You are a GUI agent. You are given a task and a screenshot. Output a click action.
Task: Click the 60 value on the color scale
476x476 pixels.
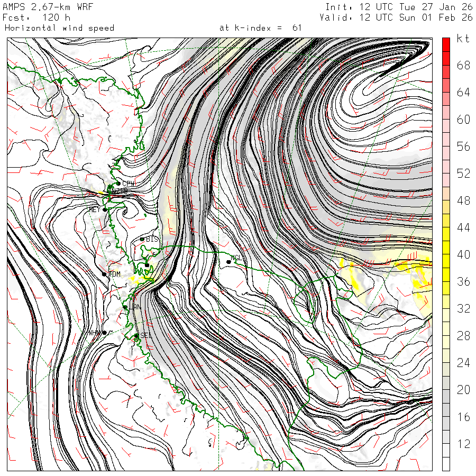click(463, 120)
